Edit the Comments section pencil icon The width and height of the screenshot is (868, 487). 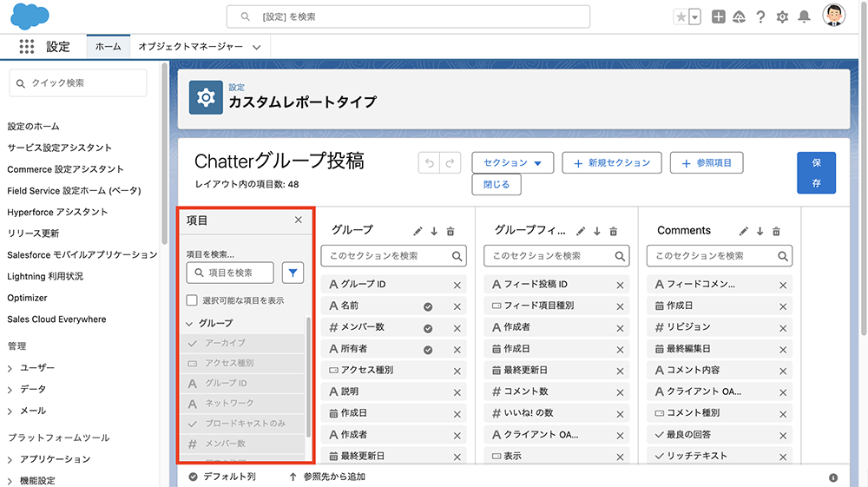tap(744, 231)
